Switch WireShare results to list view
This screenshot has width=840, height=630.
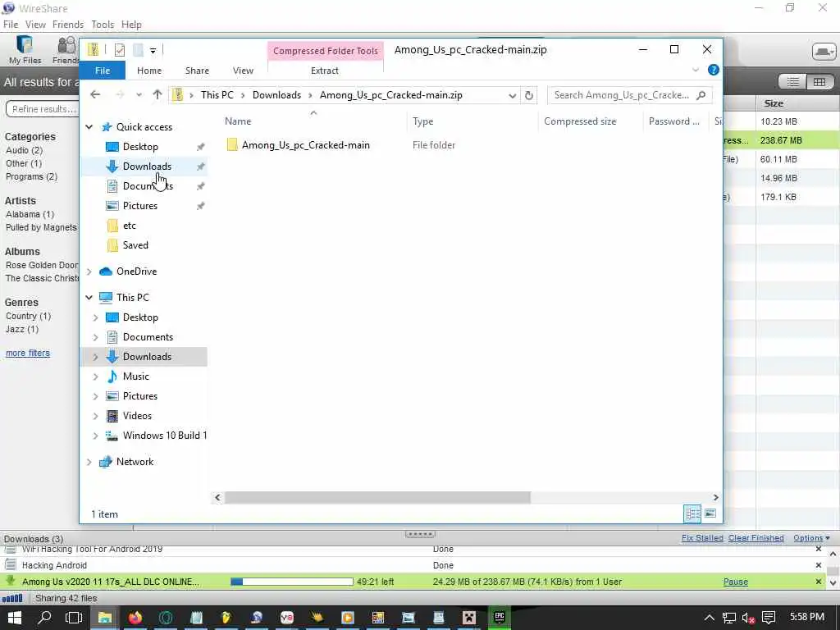click(792, 82)
